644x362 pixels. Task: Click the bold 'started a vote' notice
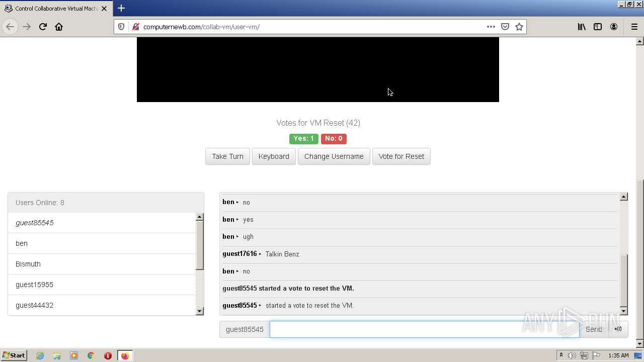click(x=288, y=289)
